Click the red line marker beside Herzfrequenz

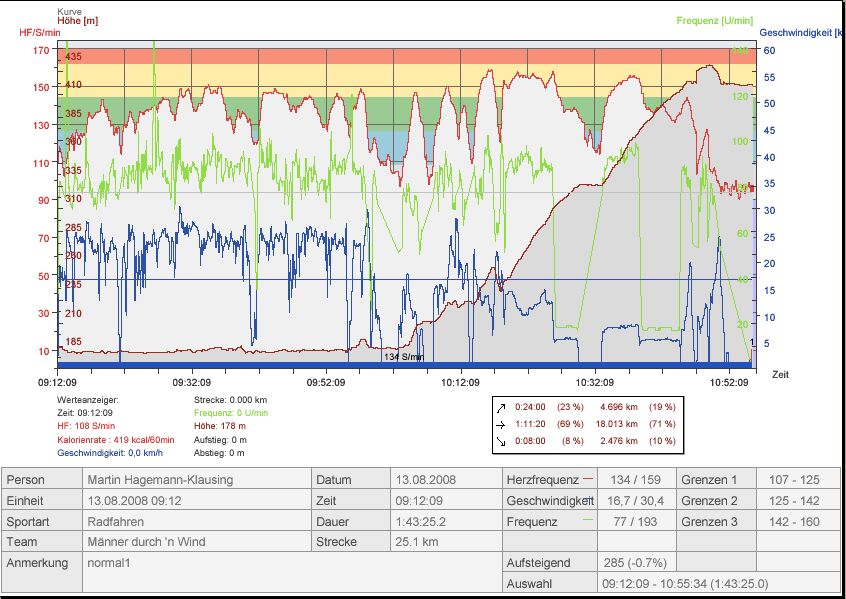point(587,479)
